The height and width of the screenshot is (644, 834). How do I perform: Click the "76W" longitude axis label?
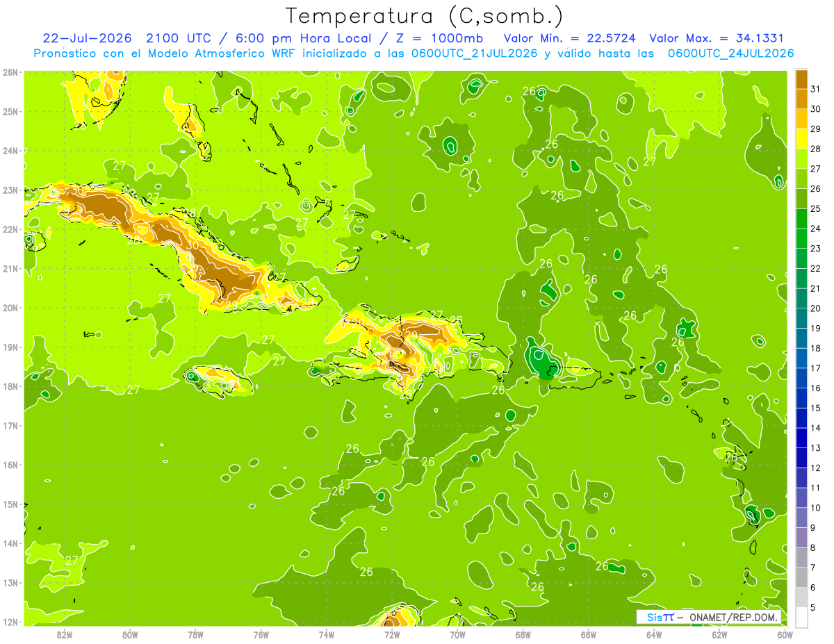261,635
